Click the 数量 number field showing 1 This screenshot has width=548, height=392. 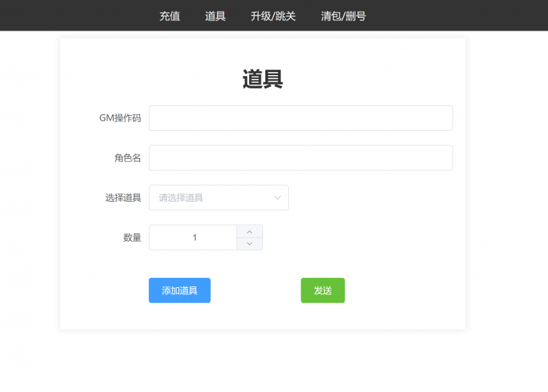pyautogui.click(x=193, y=238)
